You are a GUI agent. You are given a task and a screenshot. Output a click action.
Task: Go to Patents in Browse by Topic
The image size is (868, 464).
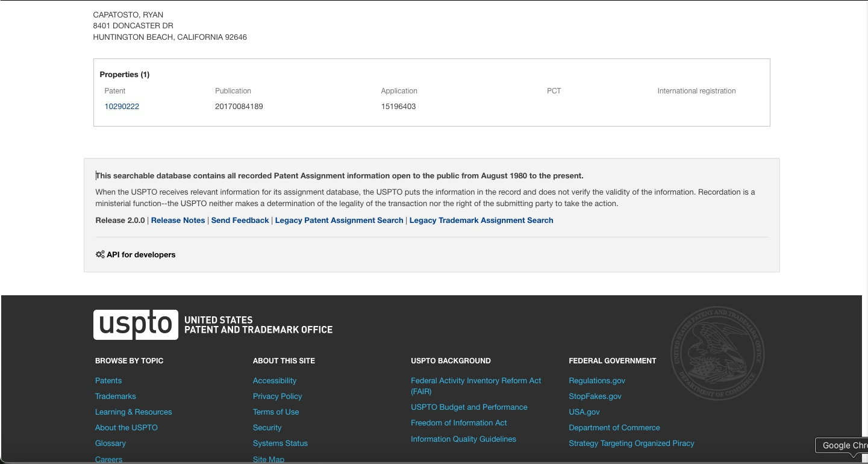pyautogui.click(x=108, y=381)
